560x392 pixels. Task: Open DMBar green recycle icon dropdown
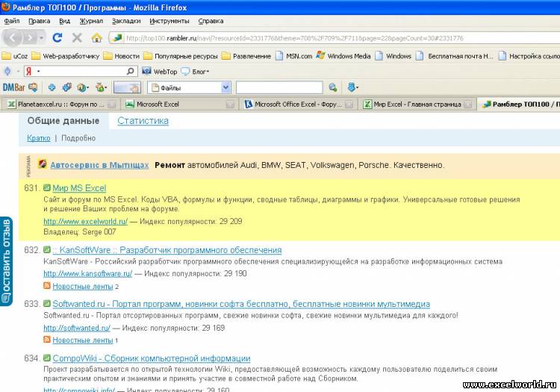tap(101, 87)
